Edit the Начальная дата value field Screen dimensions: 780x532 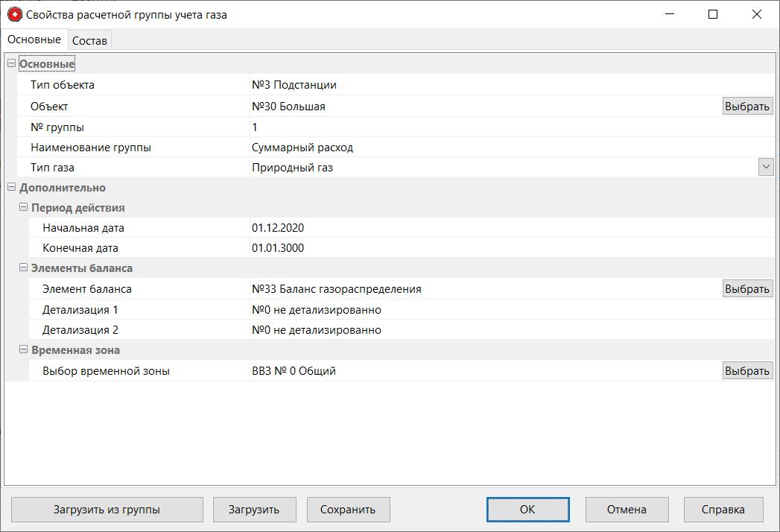[484, 228]
